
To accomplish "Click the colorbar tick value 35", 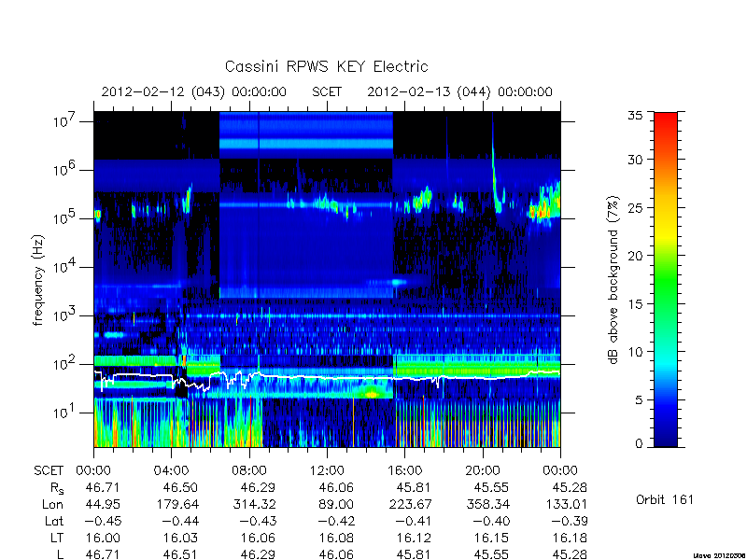I will click(635, 116).
